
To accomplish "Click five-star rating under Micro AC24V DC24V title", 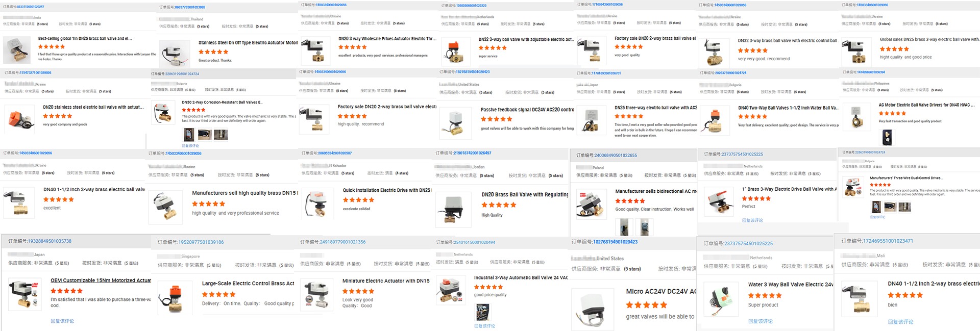I will (x=647, y=305).
